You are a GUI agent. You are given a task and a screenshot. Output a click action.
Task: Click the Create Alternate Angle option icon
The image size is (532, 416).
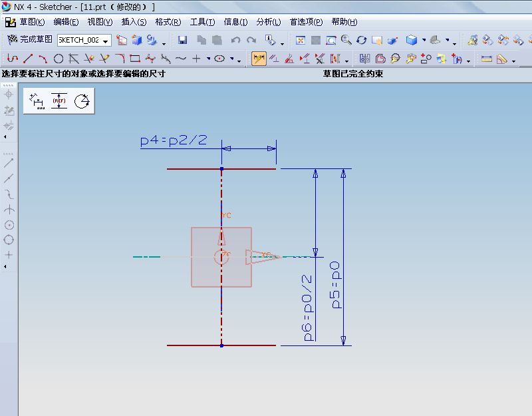point(82,101)
